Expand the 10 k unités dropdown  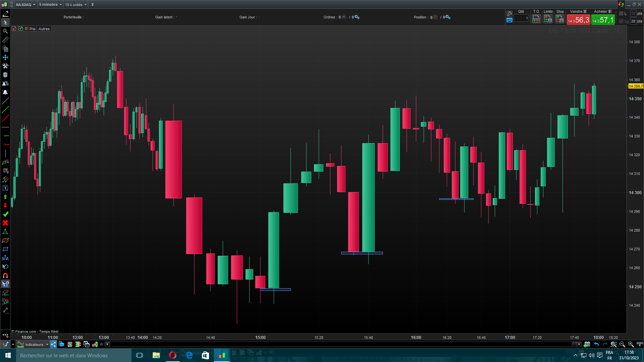click(x=76, y=5)
